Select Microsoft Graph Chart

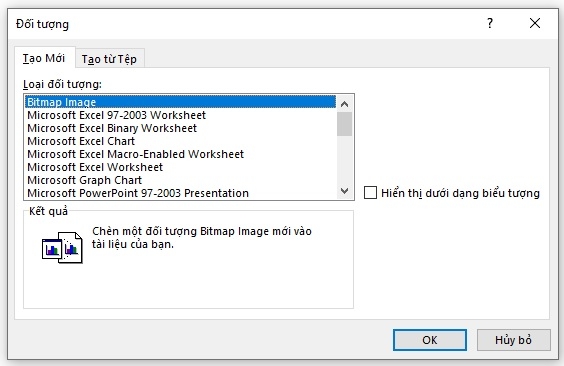180,180
